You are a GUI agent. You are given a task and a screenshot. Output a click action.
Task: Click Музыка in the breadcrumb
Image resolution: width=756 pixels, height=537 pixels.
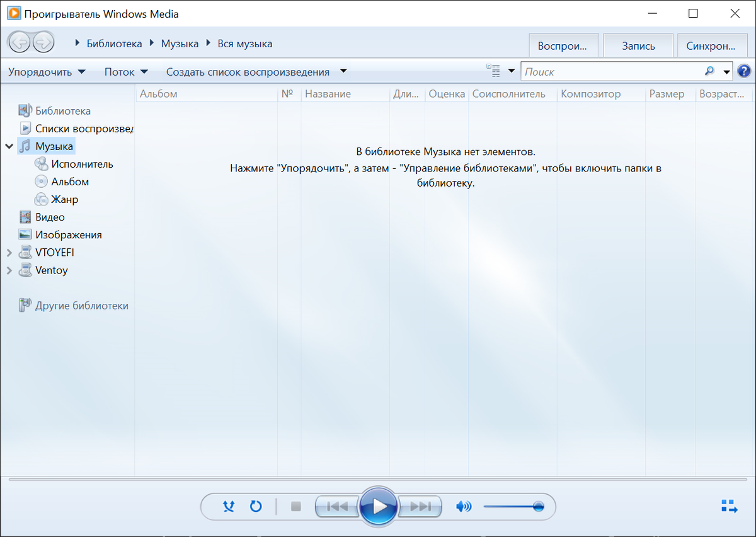[x=180, y=43]
